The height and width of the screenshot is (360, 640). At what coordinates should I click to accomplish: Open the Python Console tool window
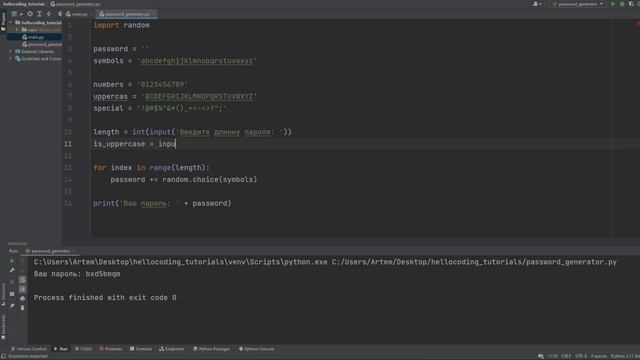(256, 349)
